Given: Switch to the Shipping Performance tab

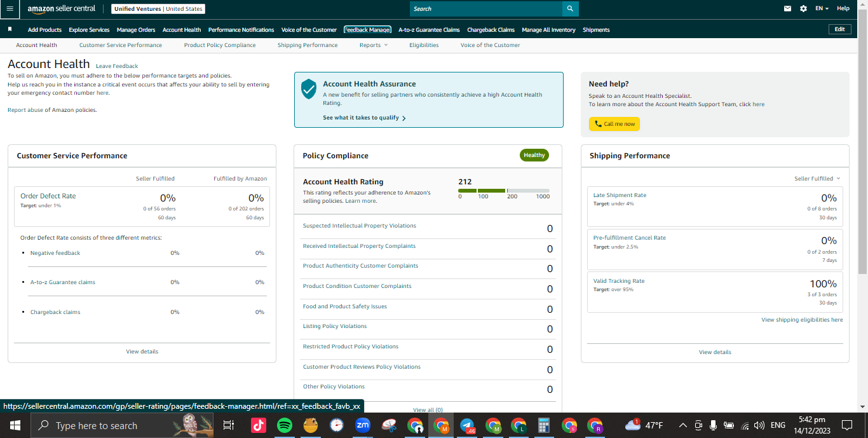Looking at the screenshot, I should tap(308, 45).
